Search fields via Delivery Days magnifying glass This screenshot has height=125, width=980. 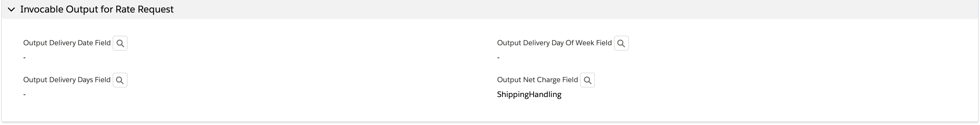coord(120,80)
